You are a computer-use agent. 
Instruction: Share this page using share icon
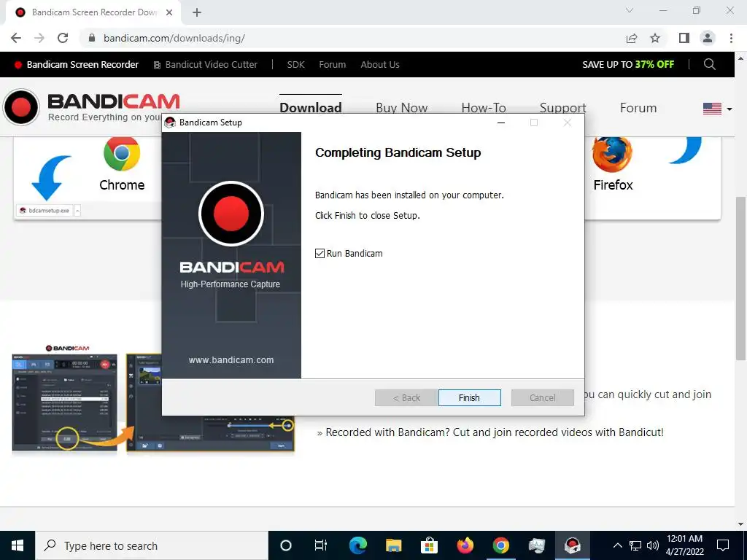(x=632, y=38)
